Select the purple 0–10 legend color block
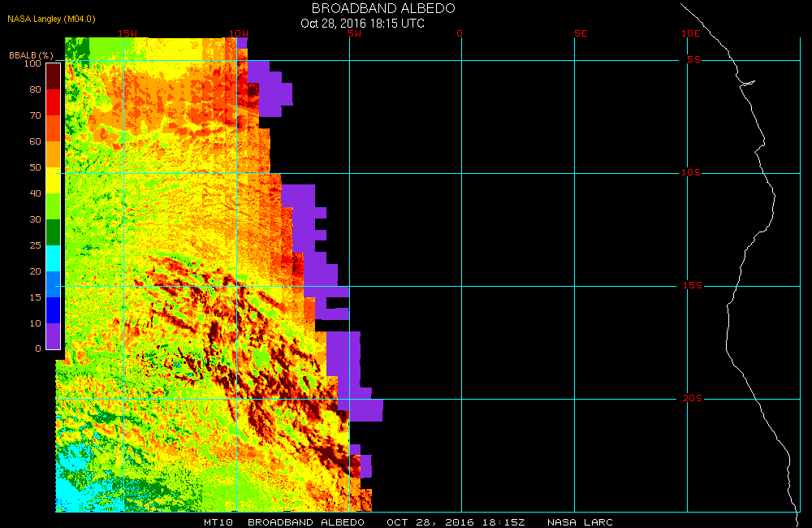This screenshot has height=528, width=812. 53,336
